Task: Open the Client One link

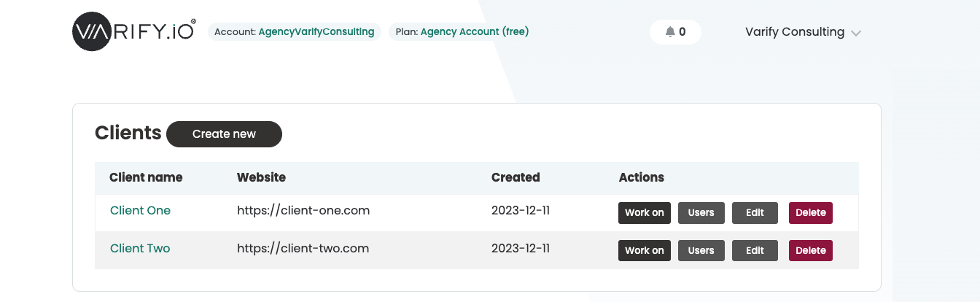Action: (x=140, y=211)
